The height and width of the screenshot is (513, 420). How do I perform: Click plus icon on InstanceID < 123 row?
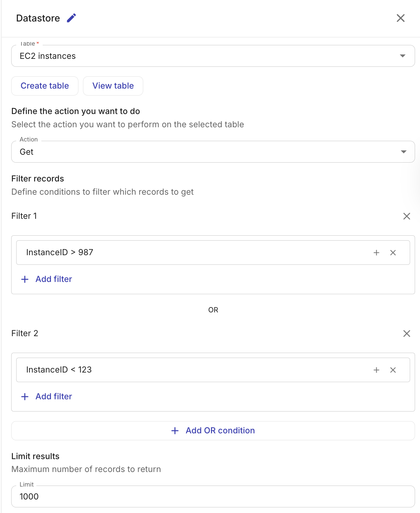(x=376, y=370)
